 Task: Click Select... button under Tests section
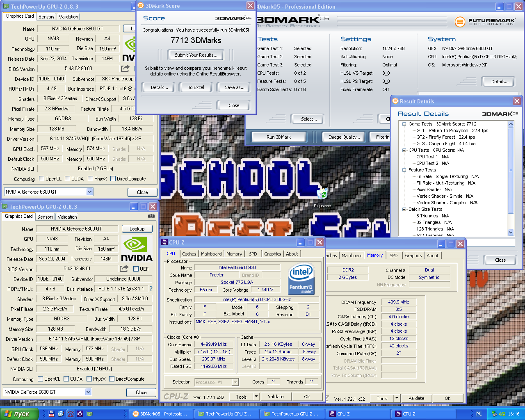pyautogui.click(x=309, y=119)
